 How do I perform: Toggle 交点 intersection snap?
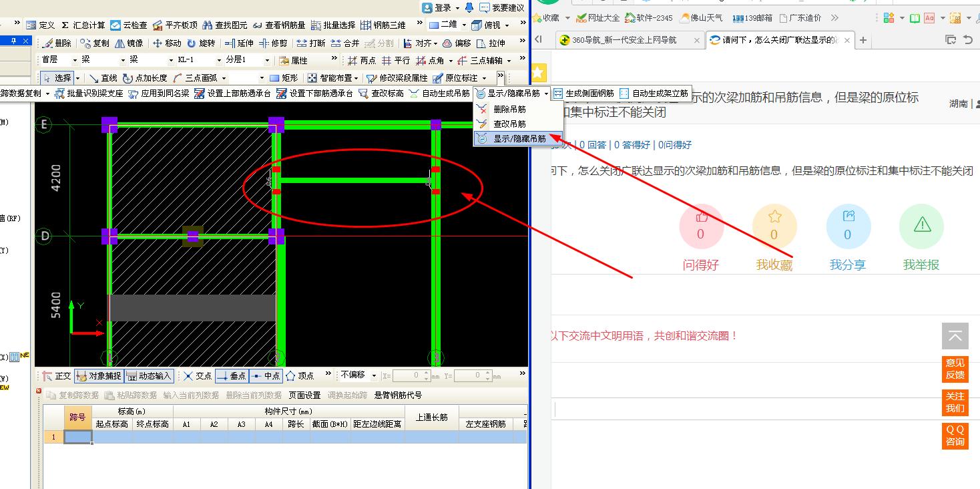(197, 376)
